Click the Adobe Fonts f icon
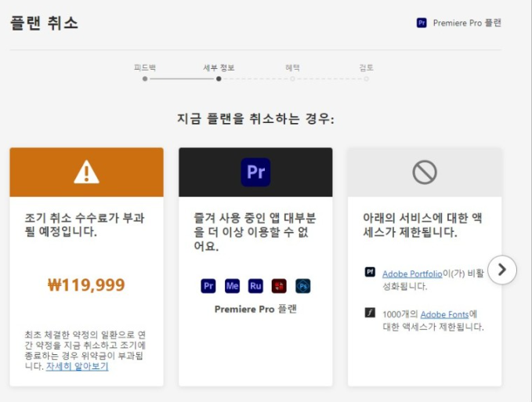Image resolution: width=532 pixels, height=402 pixels. coord(370,313)
